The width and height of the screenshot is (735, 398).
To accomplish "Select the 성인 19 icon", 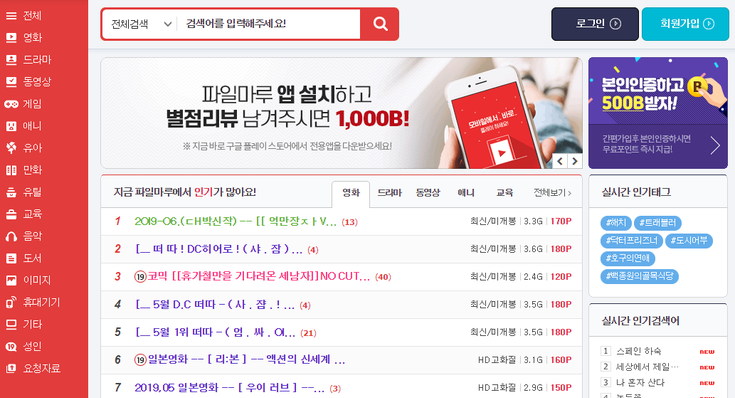I will pos(11,346).
